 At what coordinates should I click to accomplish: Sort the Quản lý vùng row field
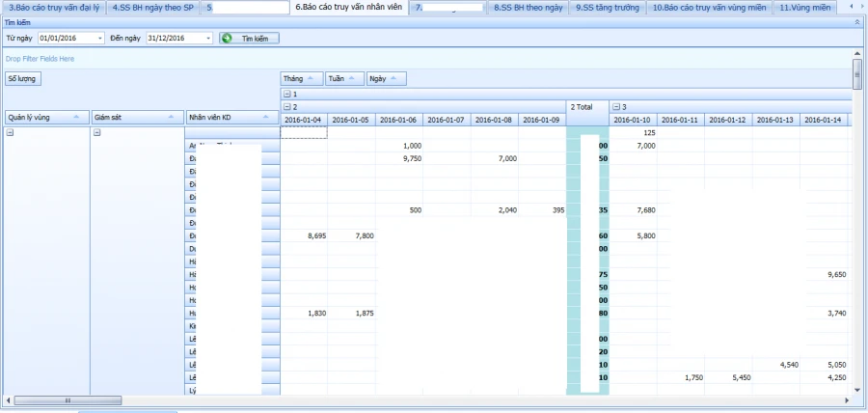click(x=46, y=118)
